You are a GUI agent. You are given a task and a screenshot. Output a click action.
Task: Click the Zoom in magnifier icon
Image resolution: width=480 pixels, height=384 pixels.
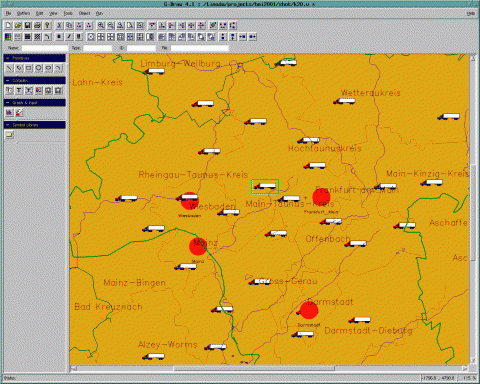pos(101,25)
